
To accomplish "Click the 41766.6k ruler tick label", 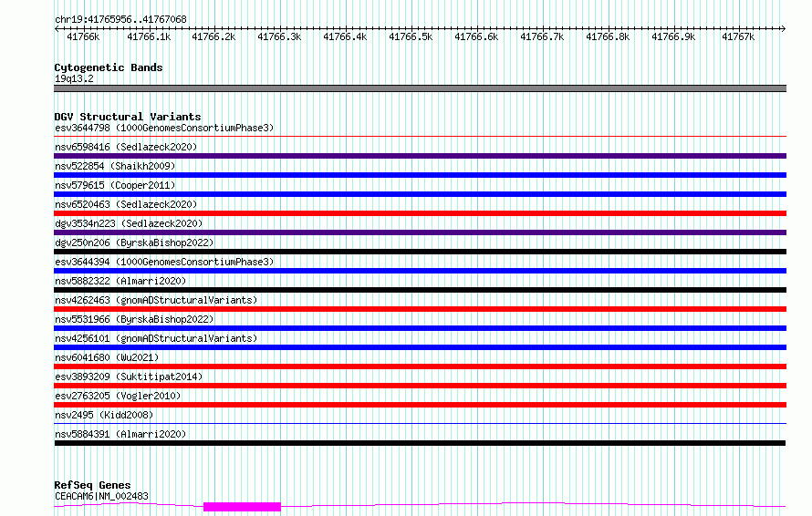I will pos(476,36).
